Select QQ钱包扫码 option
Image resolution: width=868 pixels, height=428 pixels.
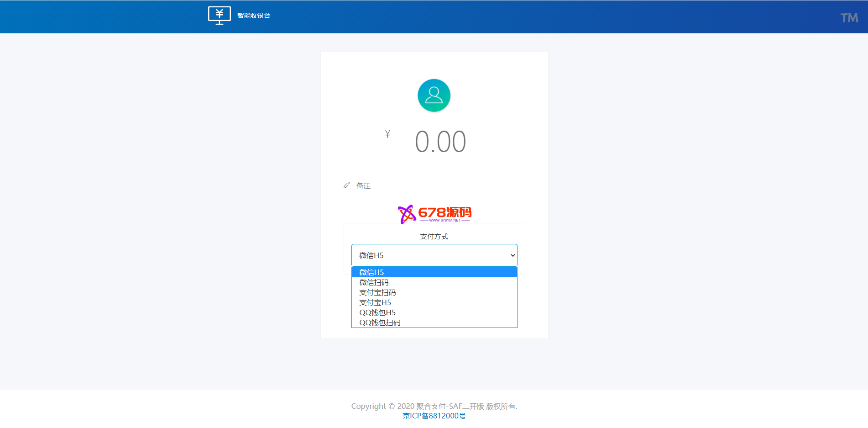(x=380, y=322)
